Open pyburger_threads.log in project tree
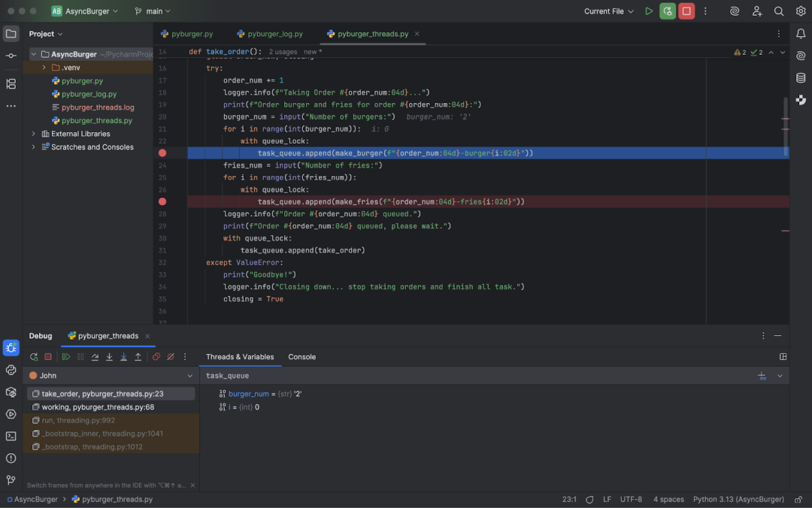 (98, 107)
